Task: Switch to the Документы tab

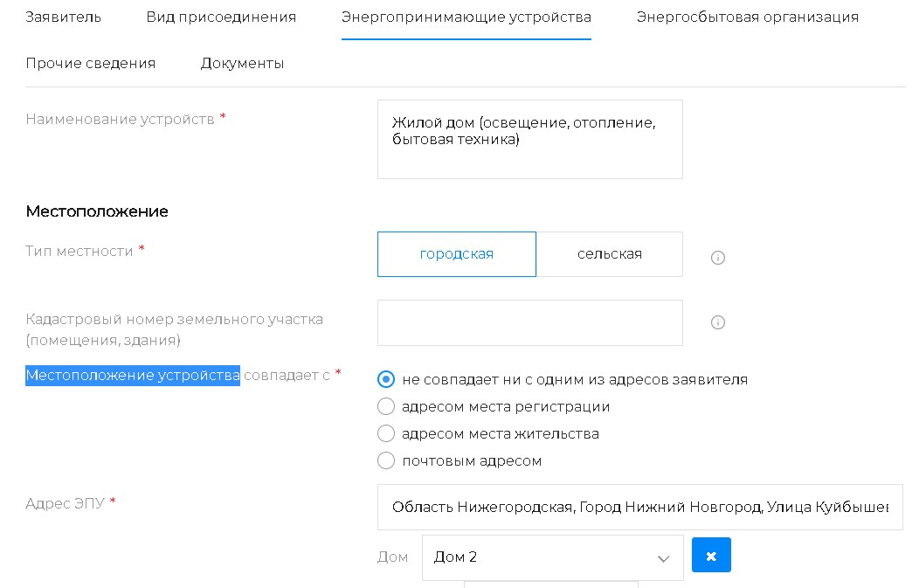Action: 242,63
